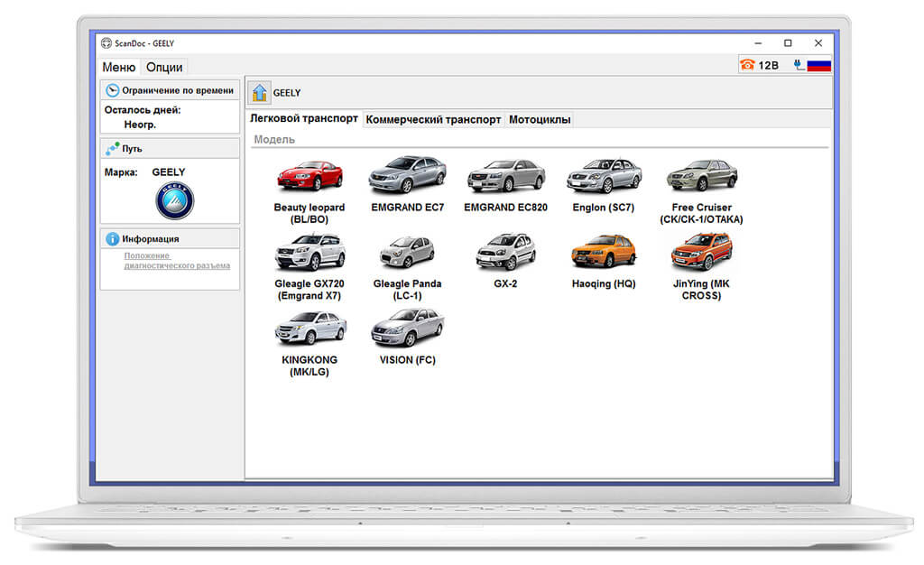The width and height of the screenshot is (924, 565).
Task: Click the Путь path icon
Action: tap(112, 148)
